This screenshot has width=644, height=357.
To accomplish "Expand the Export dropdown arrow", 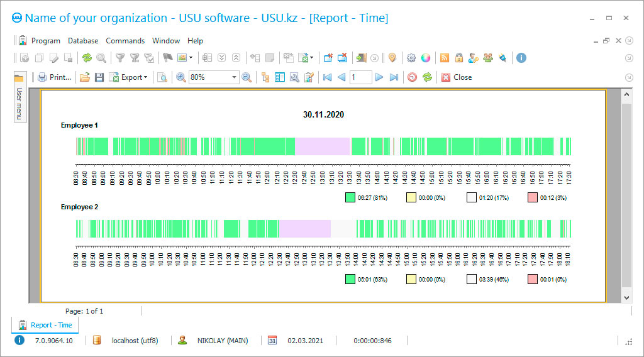I will 146,77.
